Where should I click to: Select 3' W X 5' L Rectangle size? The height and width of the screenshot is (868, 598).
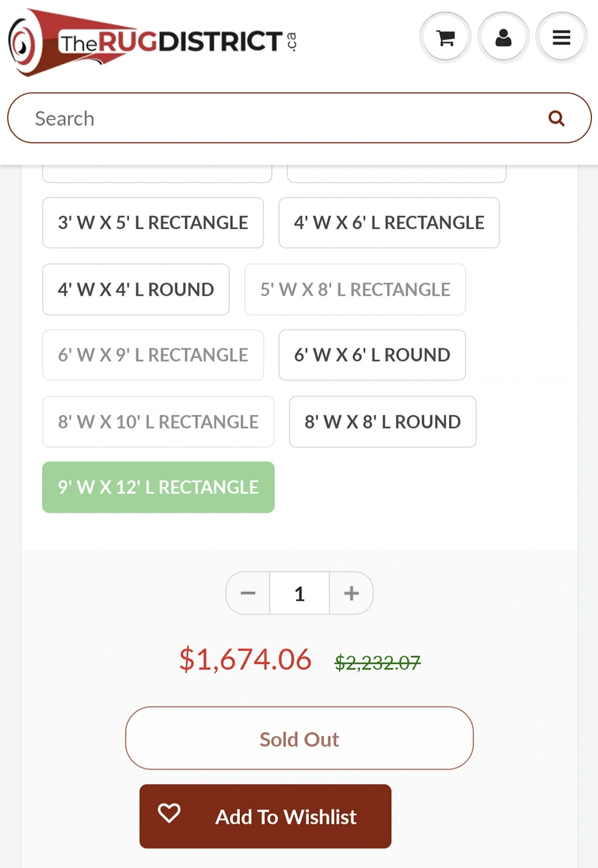[153, 222]
